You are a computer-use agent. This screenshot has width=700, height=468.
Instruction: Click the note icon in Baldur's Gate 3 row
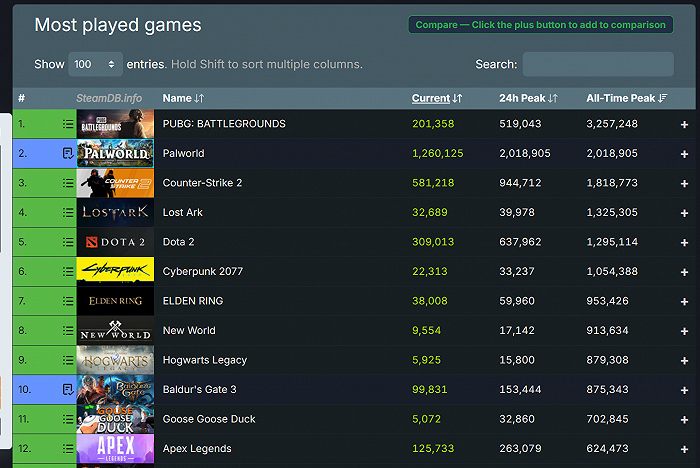click(68, 389)
